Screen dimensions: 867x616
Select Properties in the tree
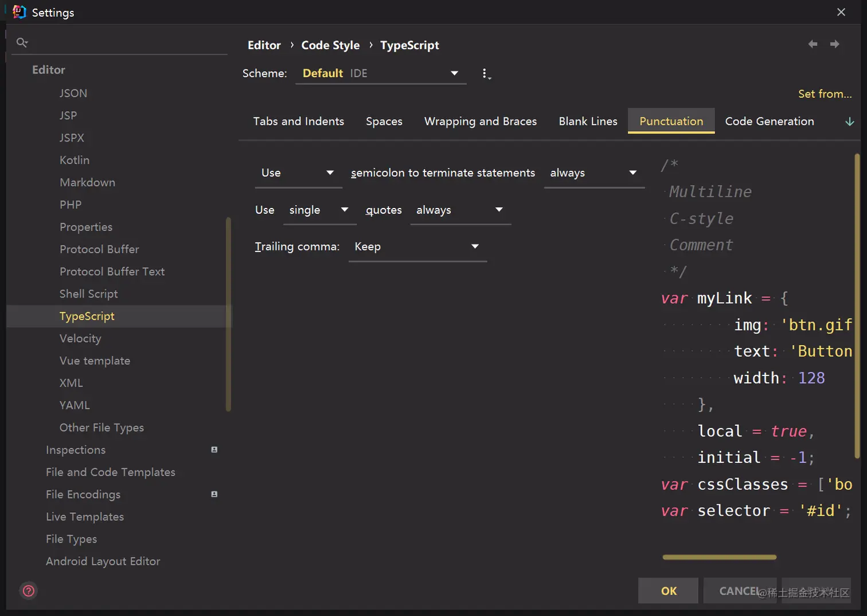[x=86, y=227]
